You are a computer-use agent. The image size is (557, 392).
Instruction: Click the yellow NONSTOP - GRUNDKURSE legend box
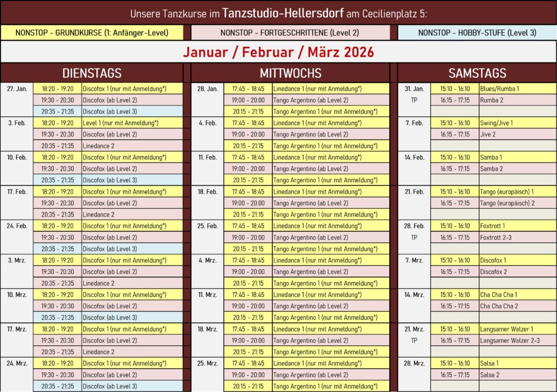(92, 33)
